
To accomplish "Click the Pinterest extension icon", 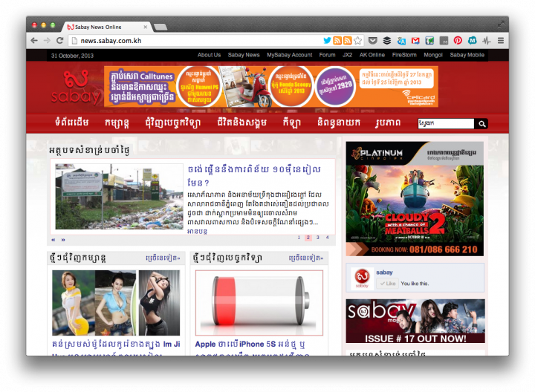I will pyautogui.click(x=458, y=41).
